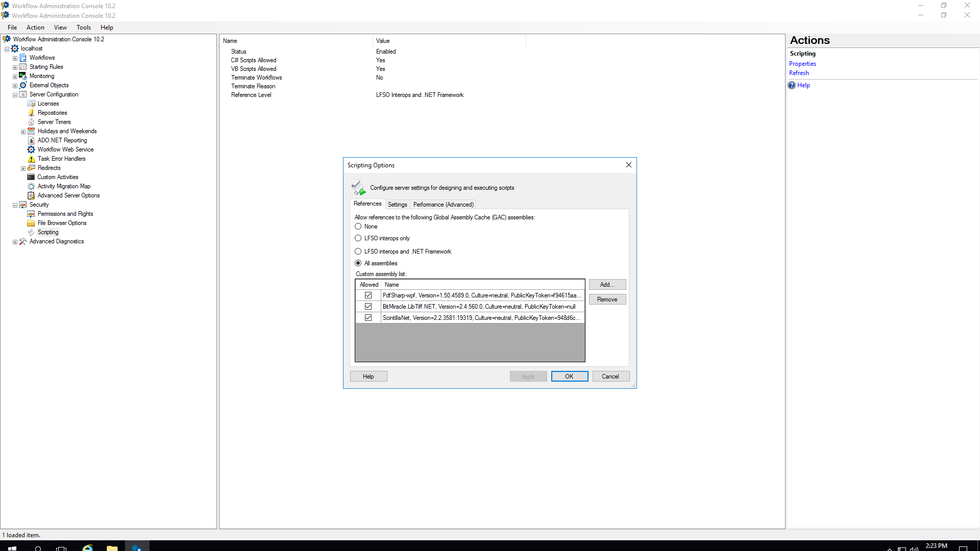Open the Tools menu

[x=84, y=28]
